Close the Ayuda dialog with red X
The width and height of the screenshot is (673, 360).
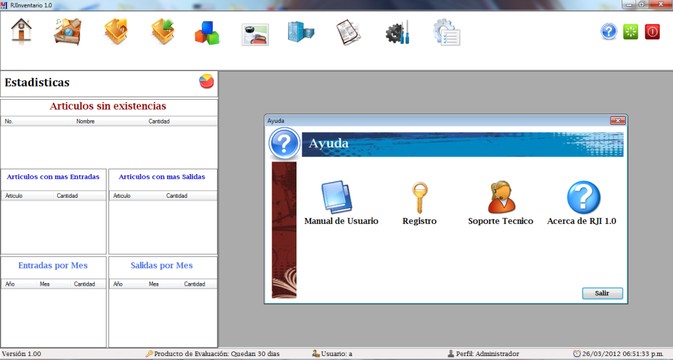[x=618, y=121]
